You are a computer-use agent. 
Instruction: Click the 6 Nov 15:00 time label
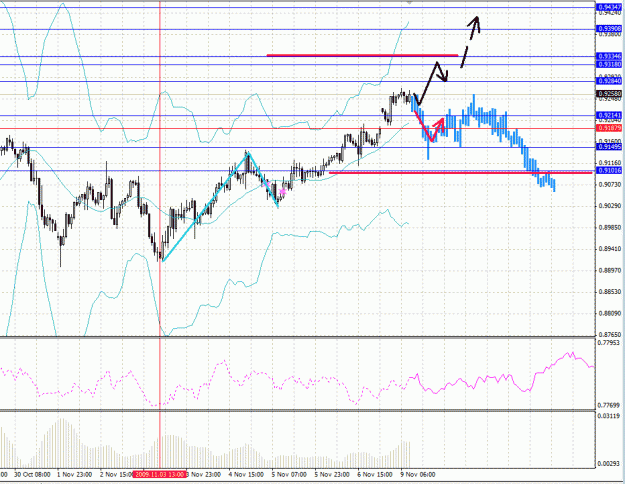point(375,474)
